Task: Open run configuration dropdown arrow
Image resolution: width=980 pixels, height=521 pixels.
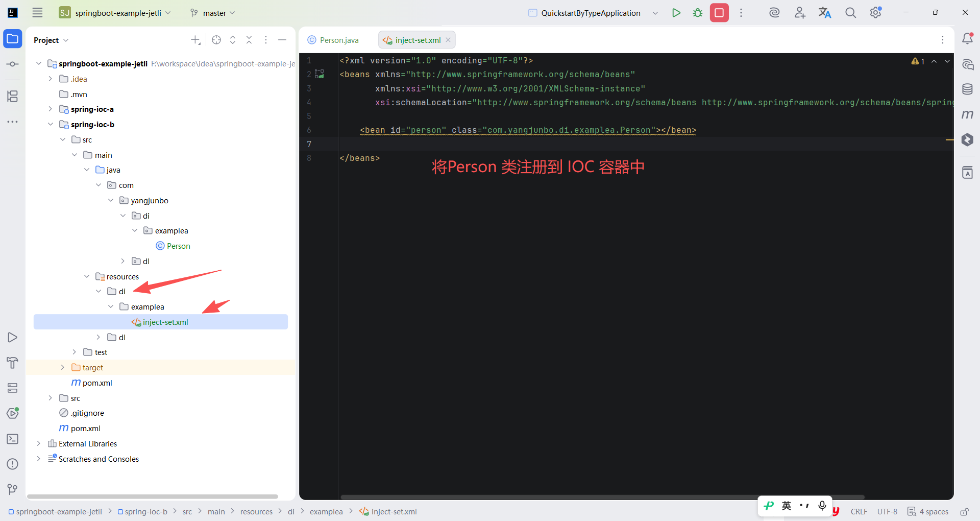Action: (655, 13)
